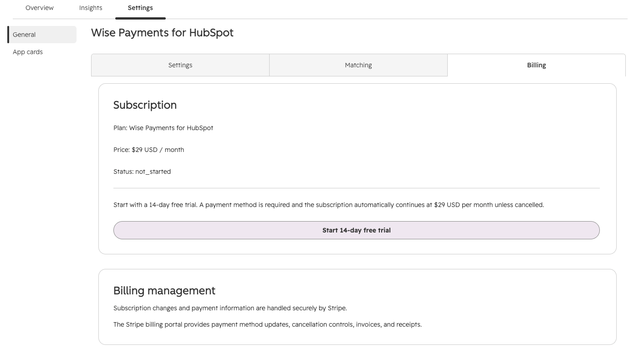Switch to the Insights tab

(x=91, y=8)
